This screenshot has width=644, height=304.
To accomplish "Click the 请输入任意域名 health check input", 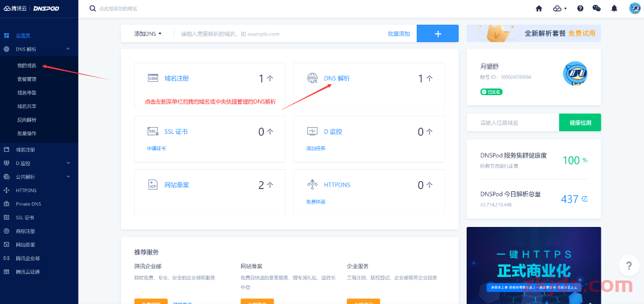I will (512, 123).
